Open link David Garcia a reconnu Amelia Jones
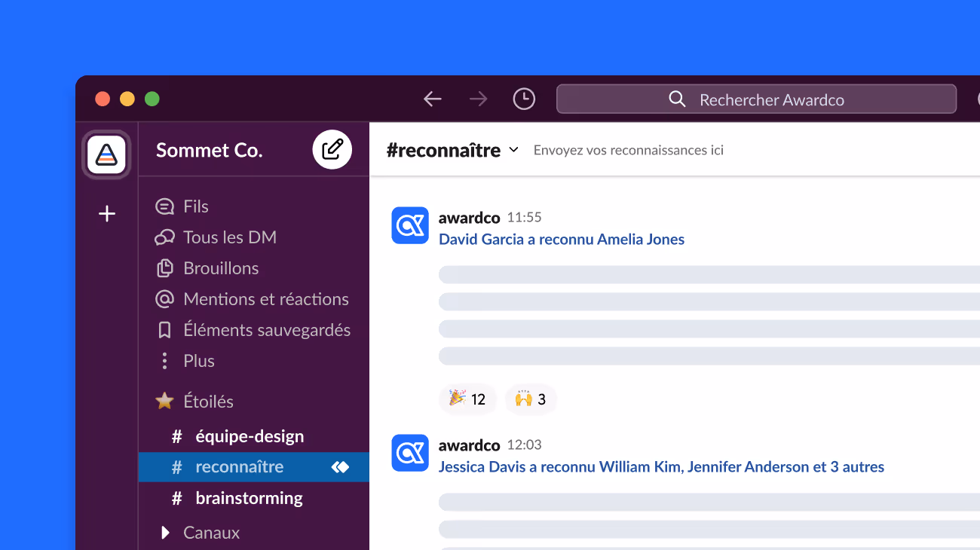The height and width of the screenshot is (550, 980). click(562, 240)
